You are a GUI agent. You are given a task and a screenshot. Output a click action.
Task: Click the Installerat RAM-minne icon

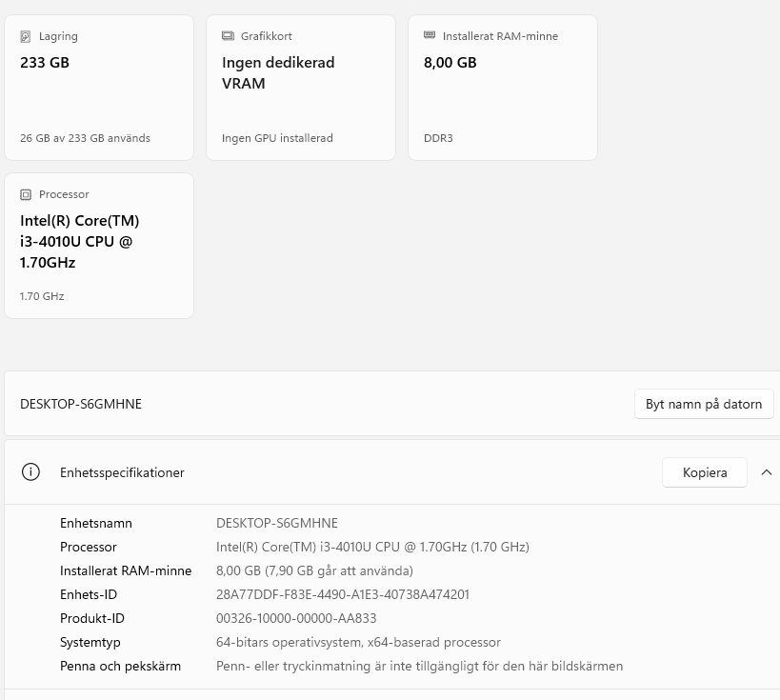pyautogui.click(x=430, y=36)
